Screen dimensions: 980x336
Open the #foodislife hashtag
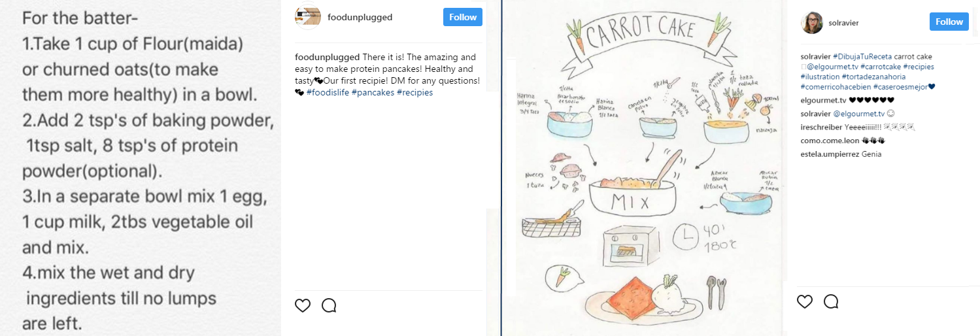point(328,92)
